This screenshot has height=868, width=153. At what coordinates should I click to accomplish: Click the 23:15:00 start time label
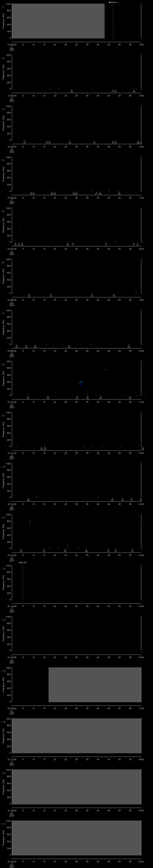click(x=12, y=657)
